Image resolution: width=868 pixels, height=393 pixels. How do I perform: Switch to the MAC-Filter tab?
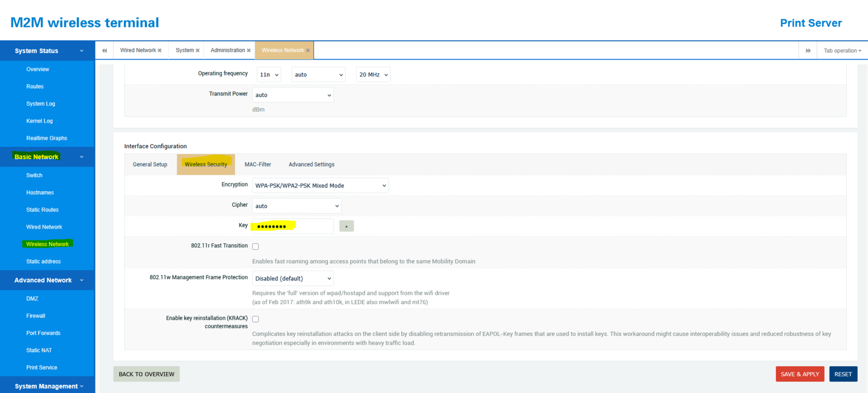258,164
